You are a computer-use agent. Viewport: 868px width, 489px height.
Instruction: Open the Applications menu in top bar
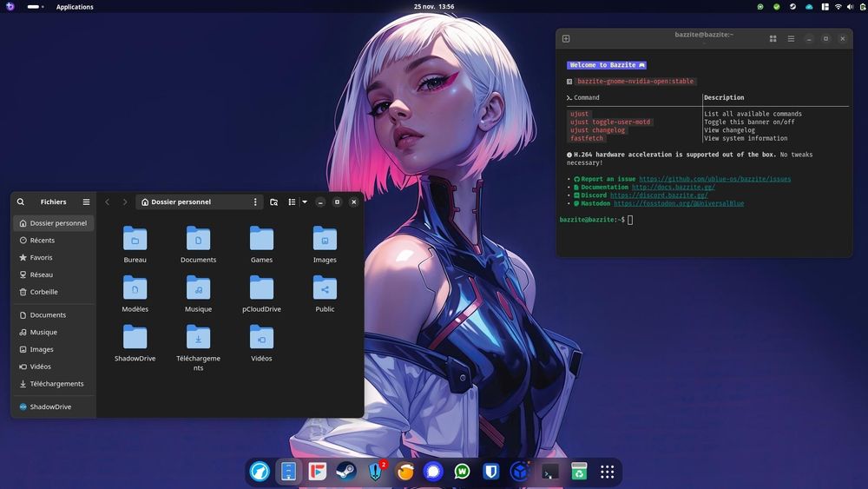click(x=75, y=7)
